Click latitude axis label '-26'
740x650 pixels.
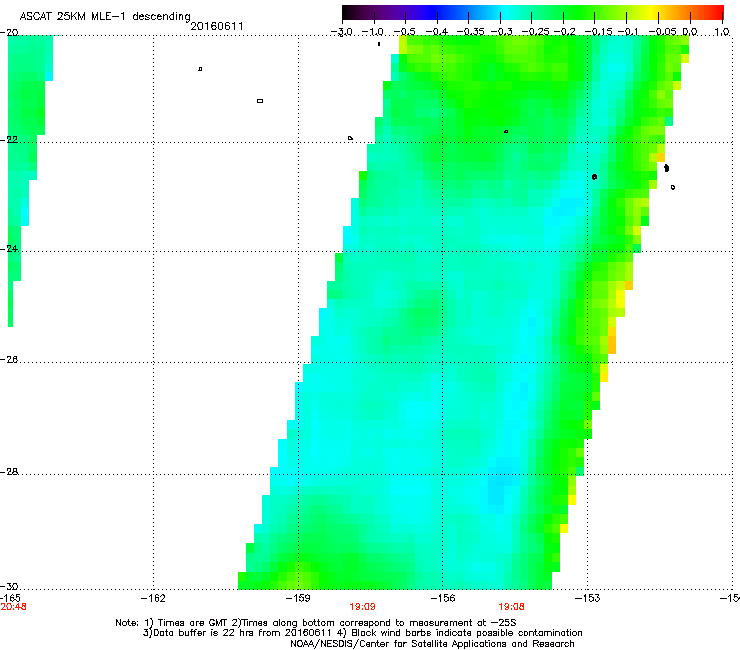pyautogui.click(x=9, y=360)
